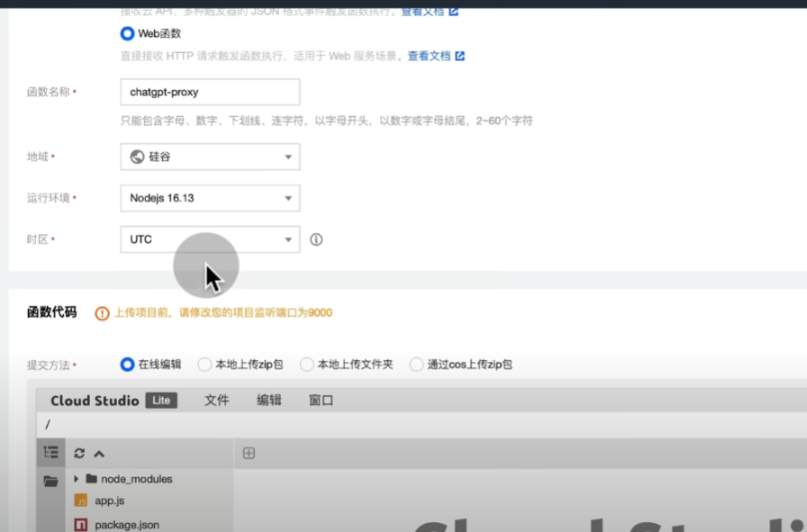The width and height of the screenshot is (807, 532).
Task: Open the folder explorer sidebar icon
Action: point(51,481)
